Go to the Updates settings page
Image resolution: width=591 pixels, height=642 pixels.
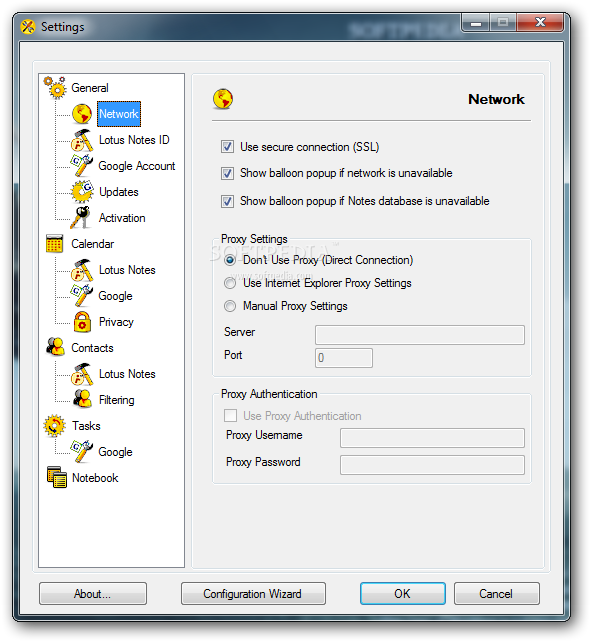click(x=119, y=192)
